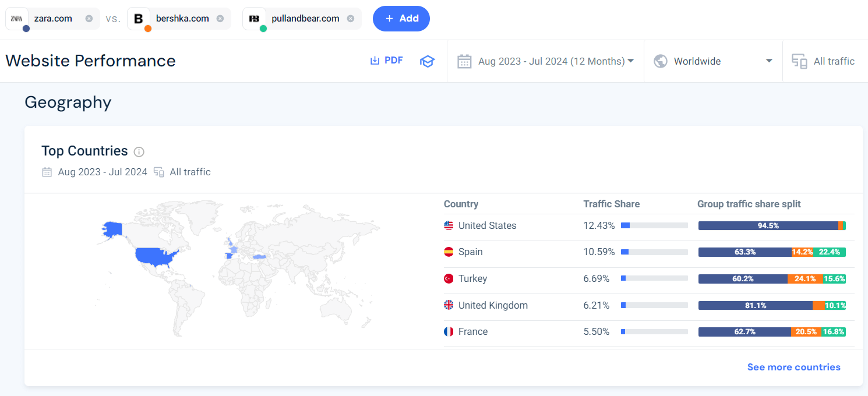Click the Add competitor button
This screenshot has width=868, height=396.
(401, 19)
